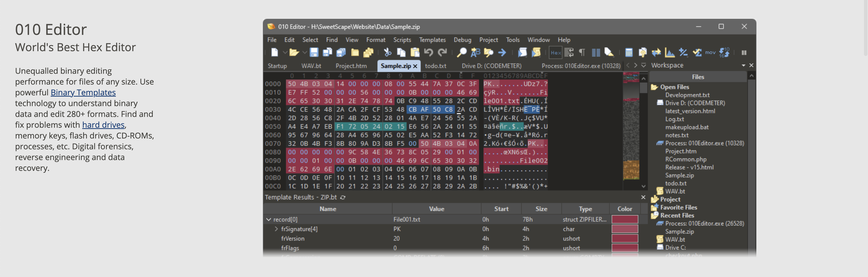Open the New File dropdown arrow

click(285, 52)
